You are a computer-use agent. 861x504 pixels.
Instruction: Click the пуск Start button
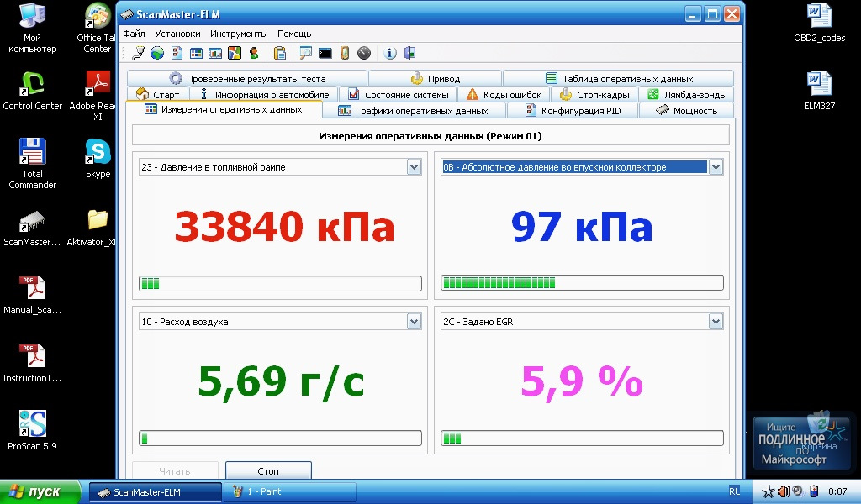(40, 491)
